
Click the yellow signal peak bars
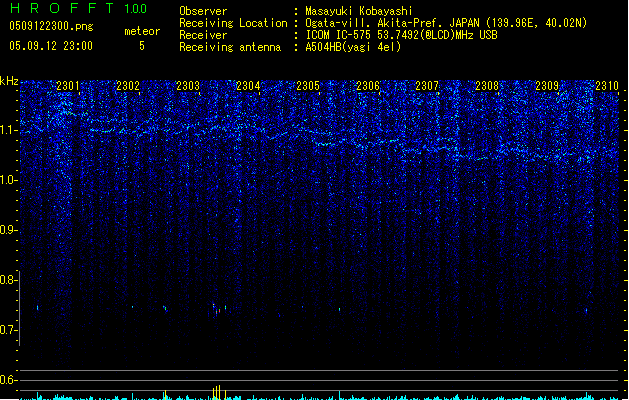point(217,390)
